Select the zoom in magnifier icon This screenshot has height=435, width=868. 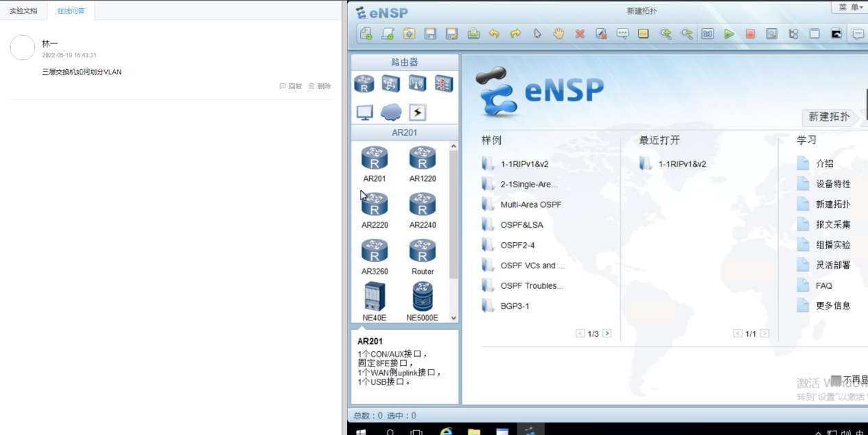point(665,34)
